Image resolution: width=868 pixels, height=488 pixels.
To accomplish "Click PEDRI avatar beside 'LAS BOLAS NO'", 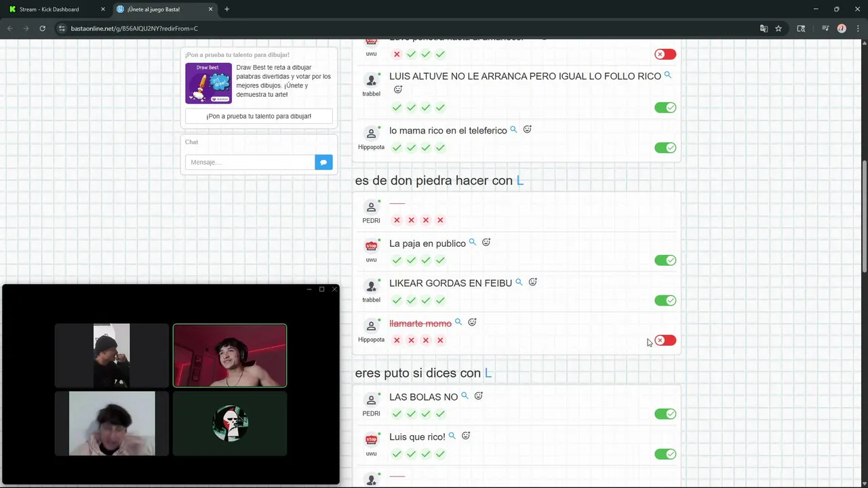I will [x=371, y=400].
